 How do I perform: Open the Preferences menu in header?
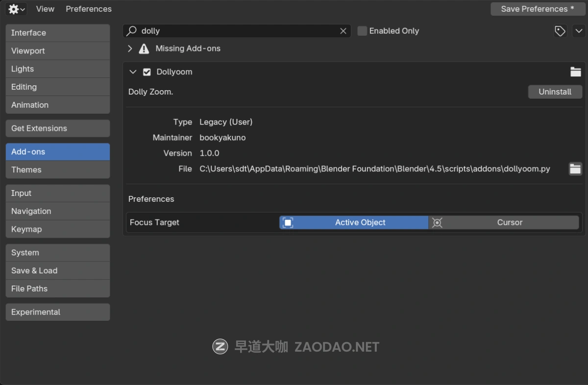pyautogui.click(x=89, y=9)
